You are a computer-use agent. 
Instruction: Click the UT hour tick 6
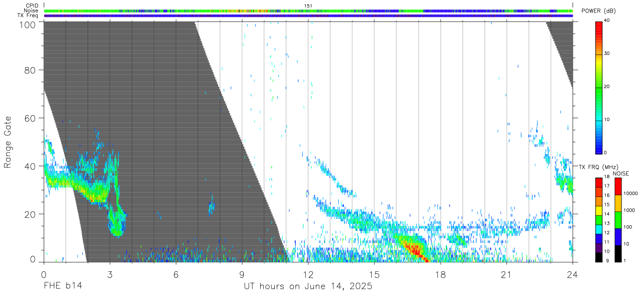(176, 274)
